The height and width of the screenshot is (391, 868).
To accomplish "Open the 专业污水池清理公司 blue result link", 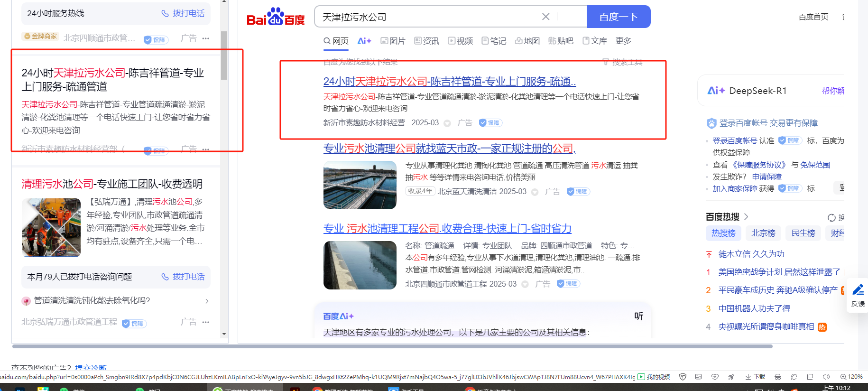I will 448,149.
